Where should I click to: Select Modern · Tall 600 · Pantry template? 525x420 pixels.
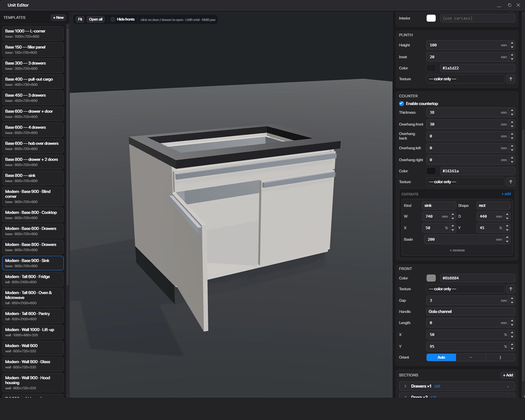[x=33, y=316]
